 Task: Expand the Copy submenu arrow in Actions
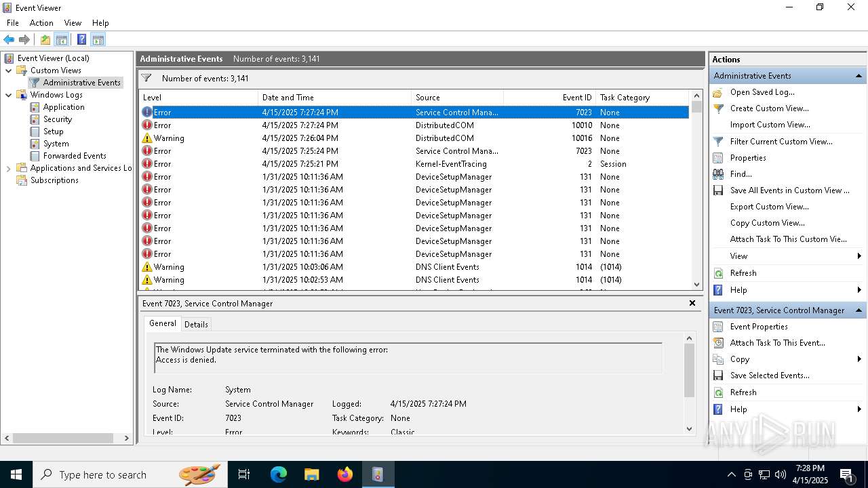tap(859, 359)
